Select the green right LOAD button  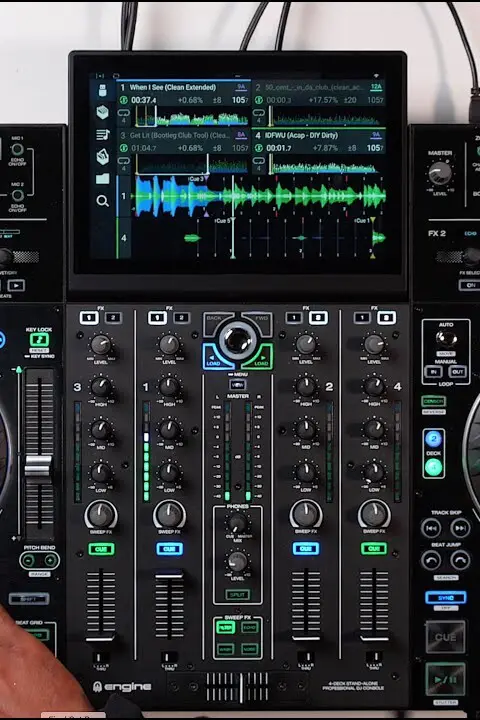[259, 358]
